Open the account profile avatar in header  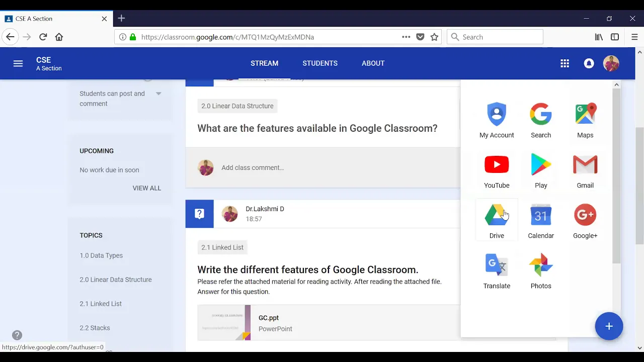(x=611, y=63)
